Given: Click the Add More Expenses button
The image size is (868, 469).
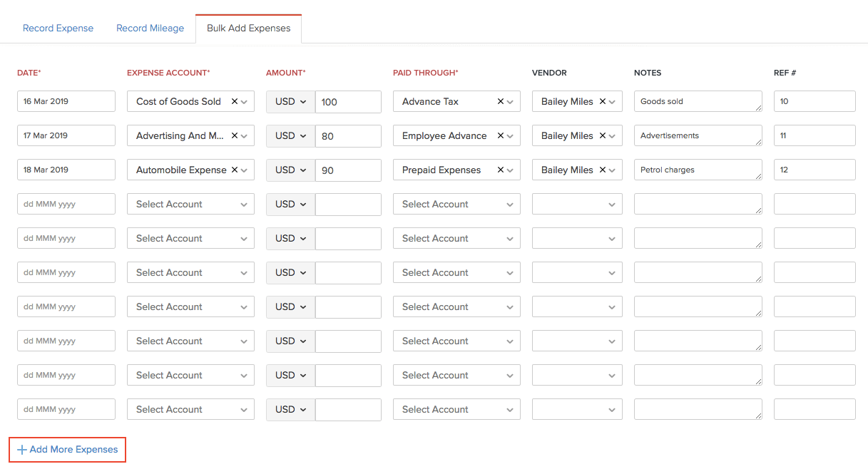Looking at the screenshot, I should click(67, 449).
